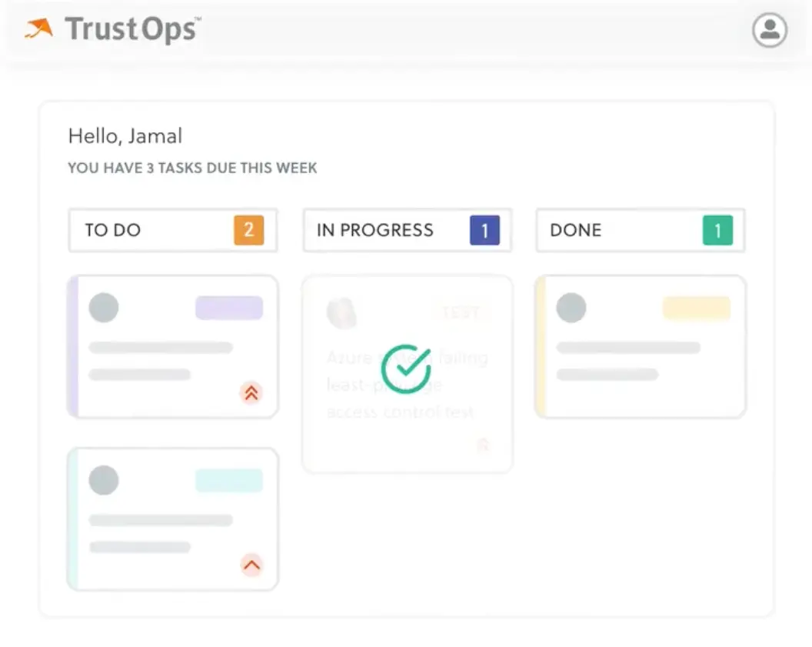Image resolution: width=812 pixels, height=647 pixels.
Task: Select the yellow-labeled card in DONE
Action: click(640, 347)
